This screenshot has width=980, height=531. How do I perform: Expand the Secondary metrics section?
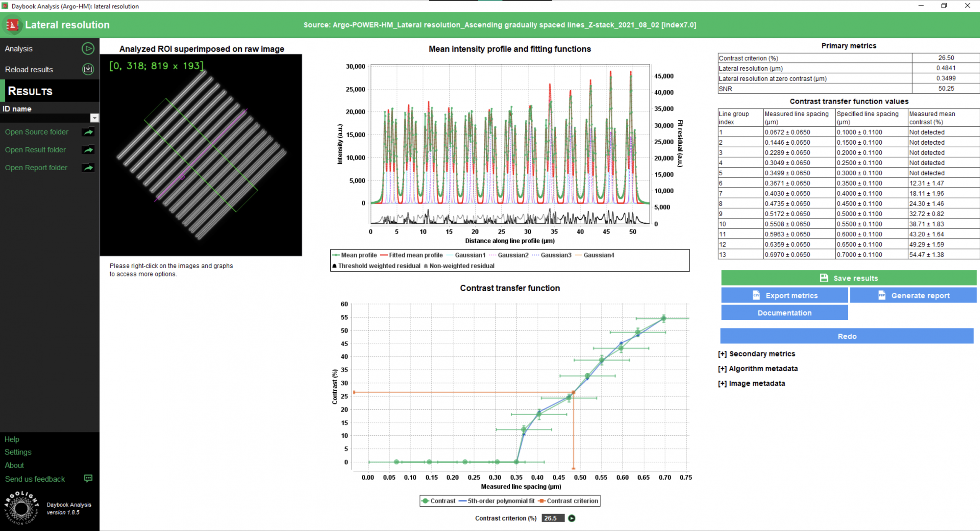click(x=756, y=354)
